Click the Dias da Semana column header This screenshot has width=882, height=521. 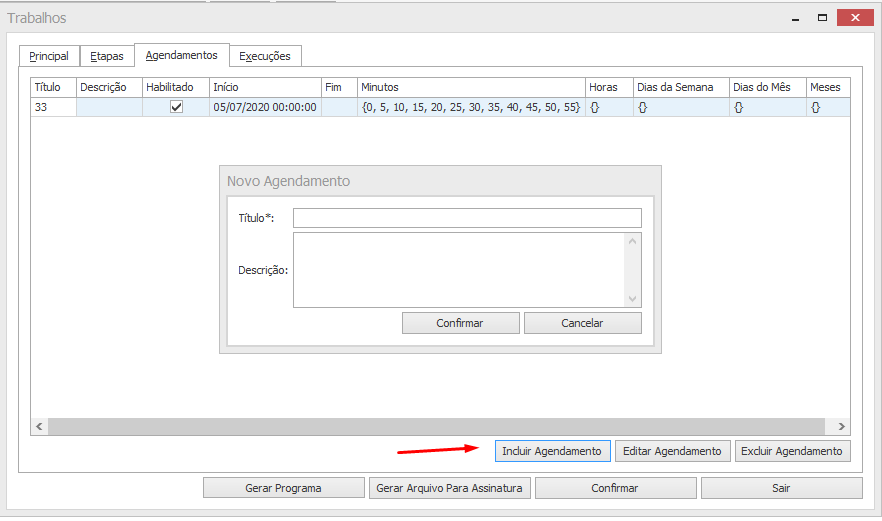point(681,87)
